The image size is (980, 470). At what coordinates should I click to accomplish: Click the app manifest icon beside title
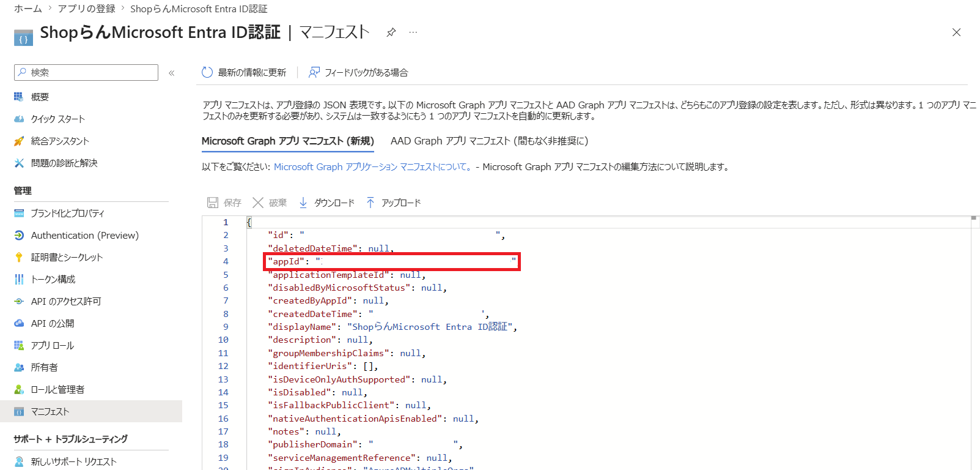tap(23, 37)
